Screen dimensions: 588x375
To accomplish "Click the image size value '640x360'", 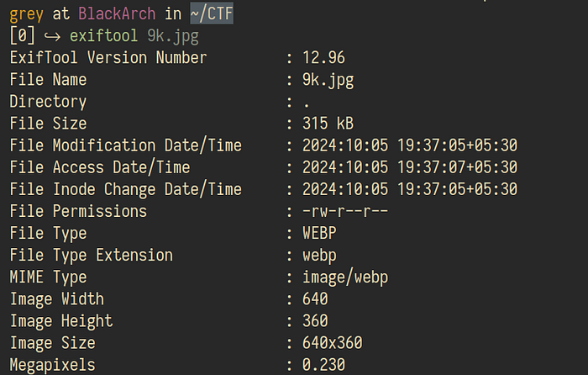I will pos(333,343).
